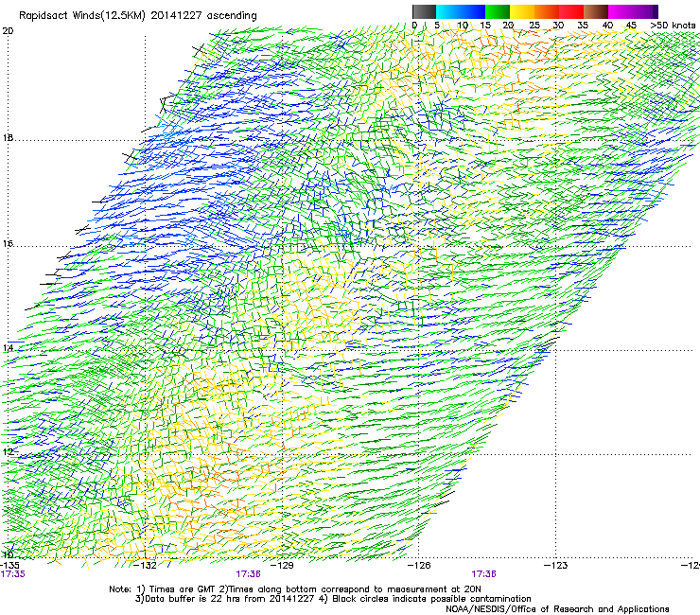The image size is (700, 615).
Task: Choose the yellow 20-25 knots legend color
Action: pyautogui.click(x=522, y=11)
